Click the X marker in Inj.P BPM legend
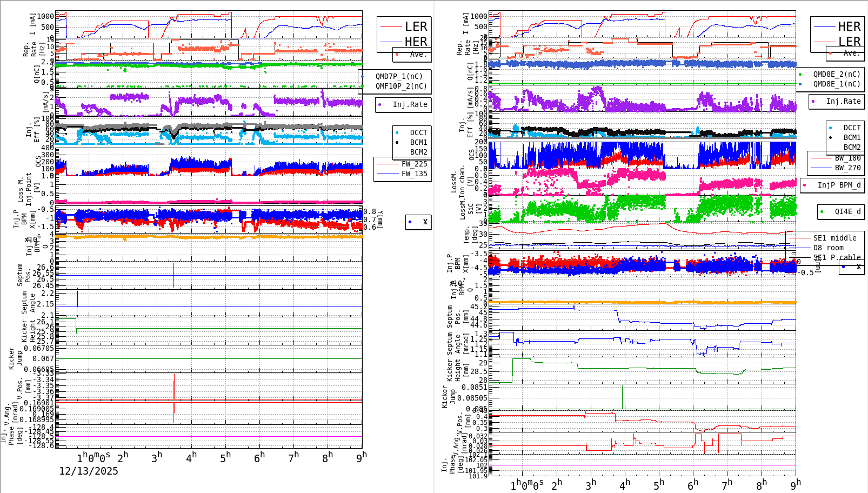This screenshot has width=868, height=493. click(x=409, y=222)
